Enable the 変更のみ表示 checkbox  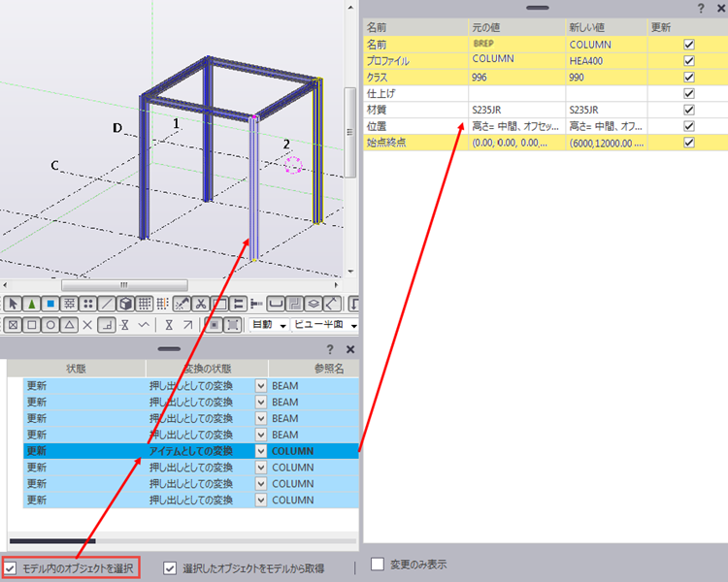coord(378,565)
